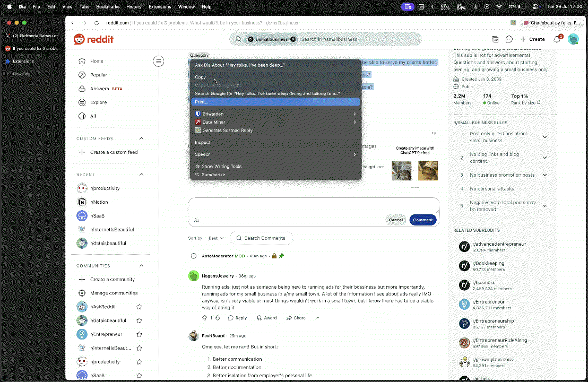
Task: Select Ask Dia About option
Action: (275, 65)
